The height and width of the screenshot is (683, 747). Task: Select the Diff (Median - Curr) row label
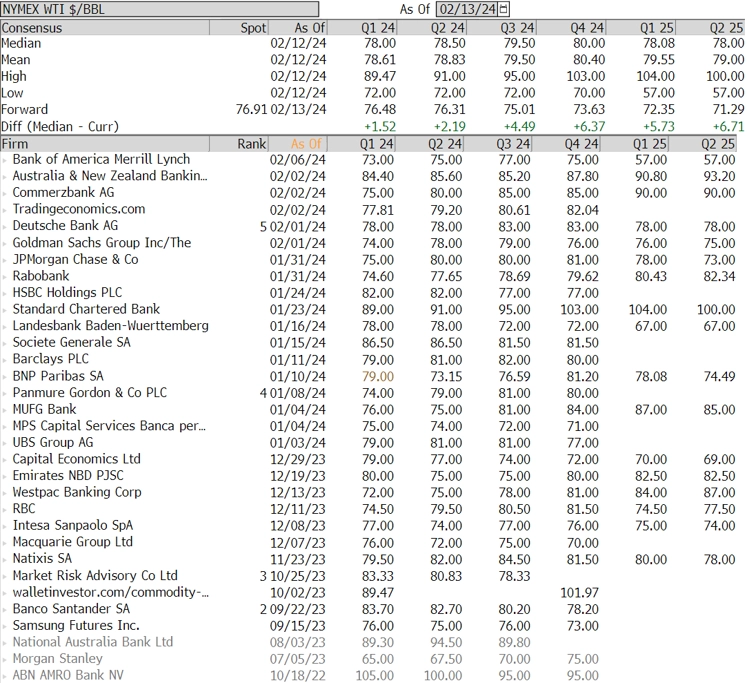pyautogui.click(x=60, y=127)
